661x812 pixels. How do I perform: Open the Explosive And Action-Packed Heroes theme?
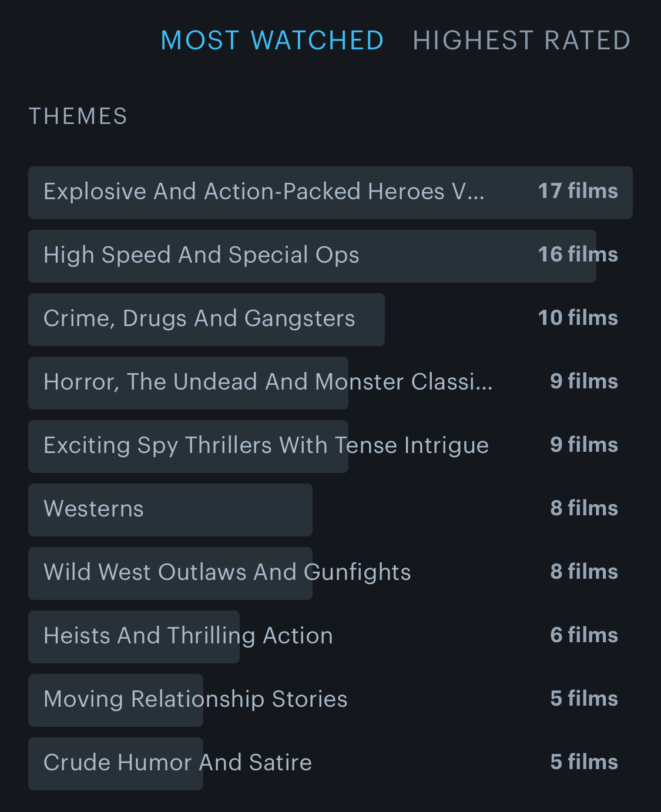click(x=264, y=192)
